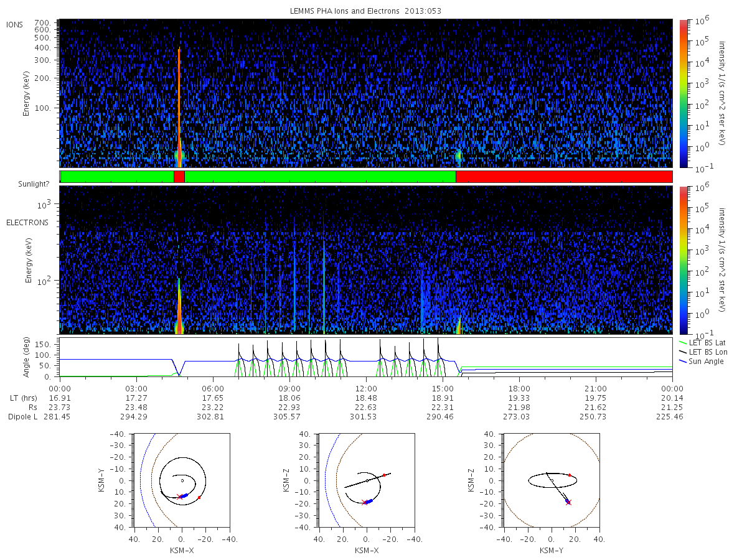The width and height of the screenshot is (747, 560).
Task: Click the ELECTRONS panel label
Action: coord(27,223)
